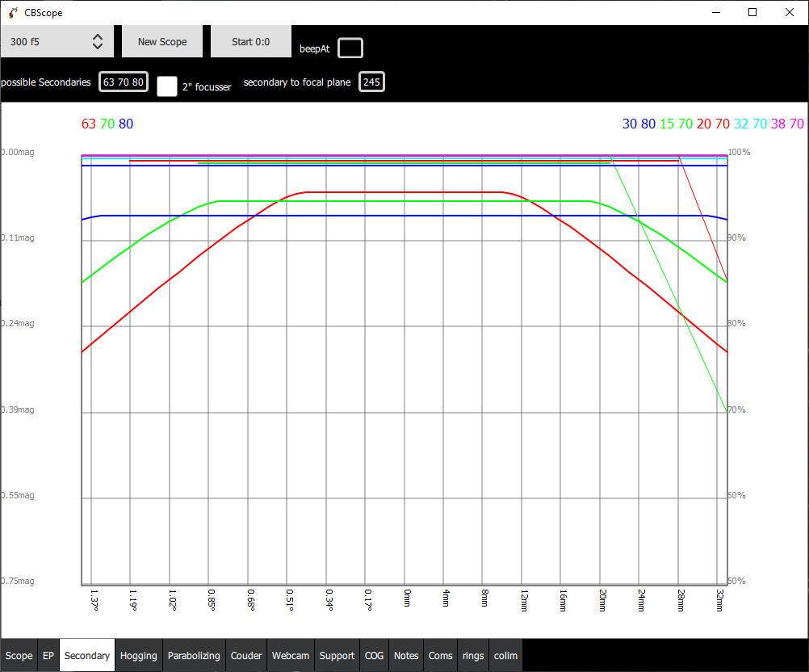Click the 0.51° axis label
The height and width of the screenshot is (672, 809).
290,600
